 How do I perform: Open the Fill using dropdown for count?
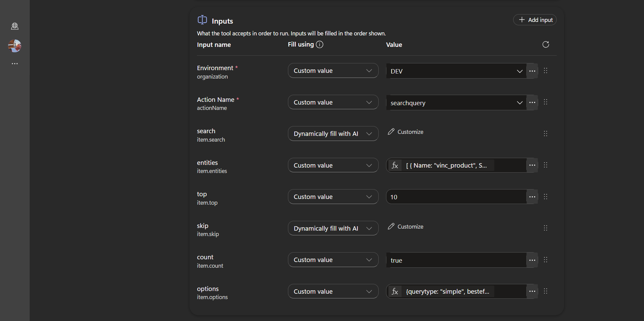point(333,260)
